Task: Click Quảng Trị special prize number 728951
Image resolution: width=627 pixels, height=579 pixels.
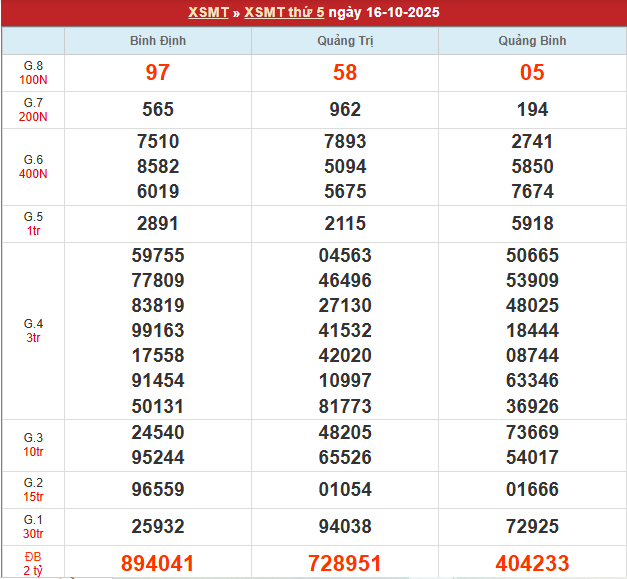Action: [x=345, y=564]
